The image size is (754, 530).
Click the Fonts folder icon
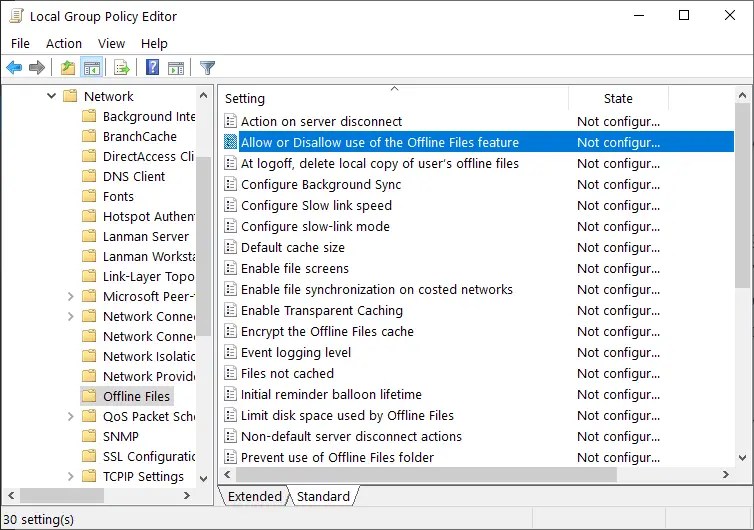click(x=89, y=196)
